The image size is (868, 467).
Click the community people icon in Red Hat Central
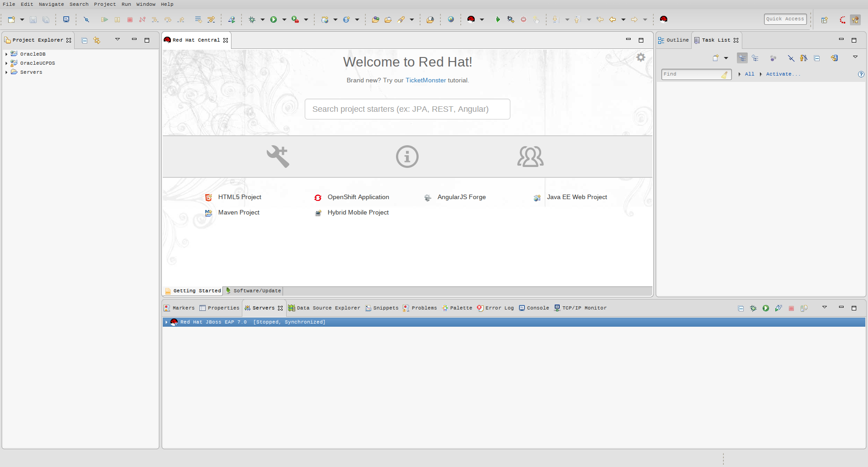click(530, 157)
